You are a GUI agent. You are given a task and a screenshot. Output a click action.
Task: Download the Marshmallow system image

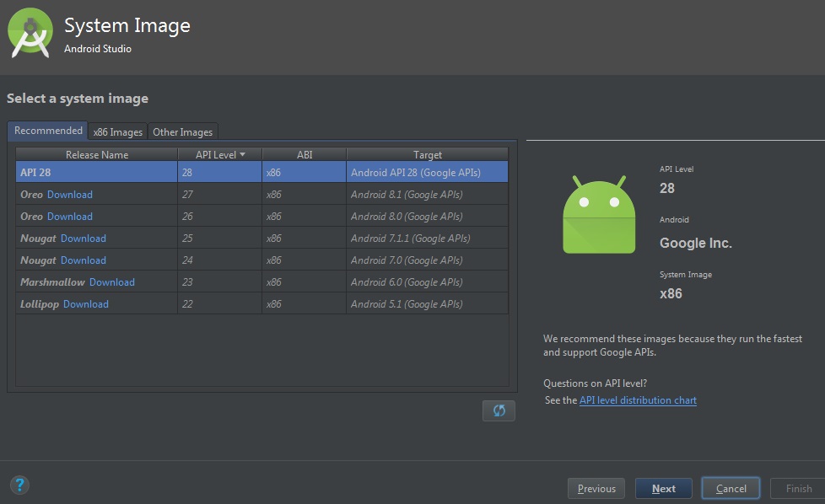tap(112, 282)
